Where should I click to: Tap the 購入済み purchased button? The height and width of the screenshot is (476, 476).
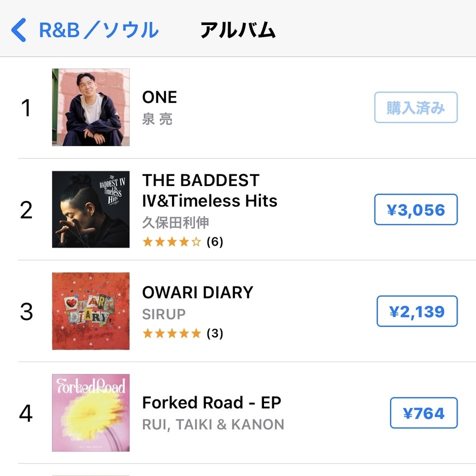[415, 107]
